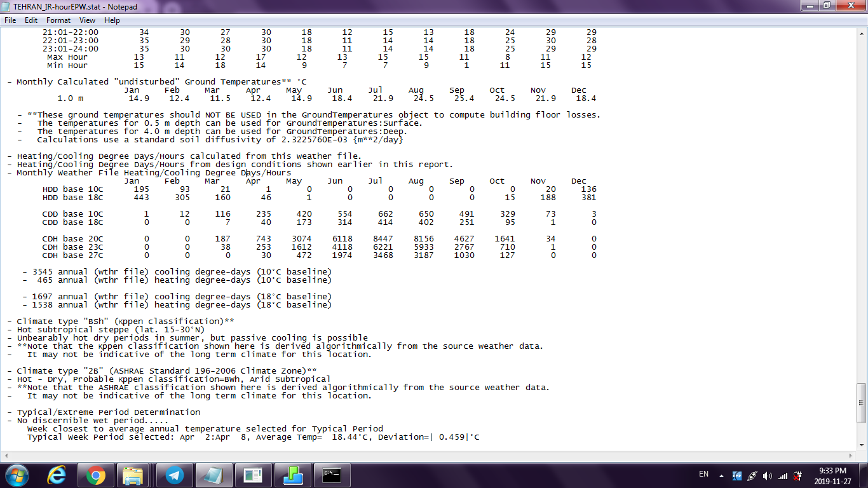This screenshot has height=488, width=868.
Task: Click the network signal bars tray icon
Action: (x=783, y=475)
